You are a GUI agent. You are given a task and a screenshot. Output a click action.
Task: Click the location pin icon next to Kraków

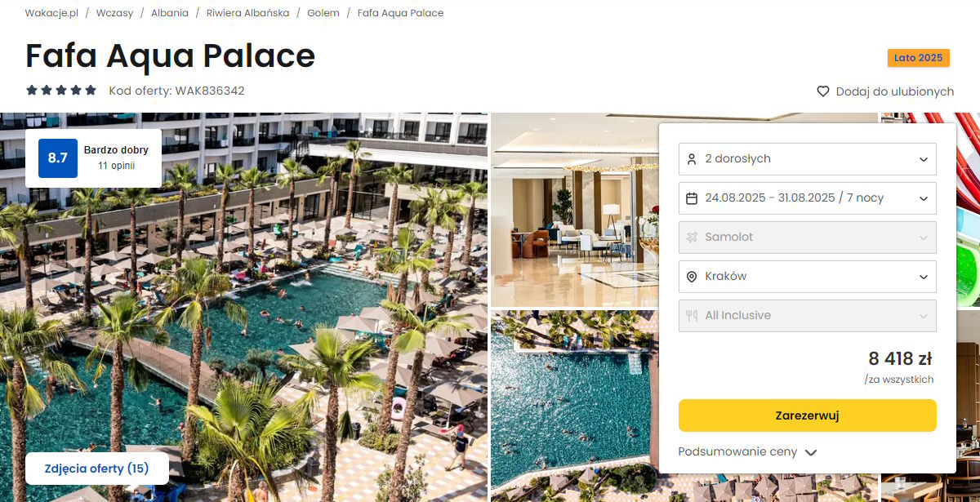click(x=692, y=277)
